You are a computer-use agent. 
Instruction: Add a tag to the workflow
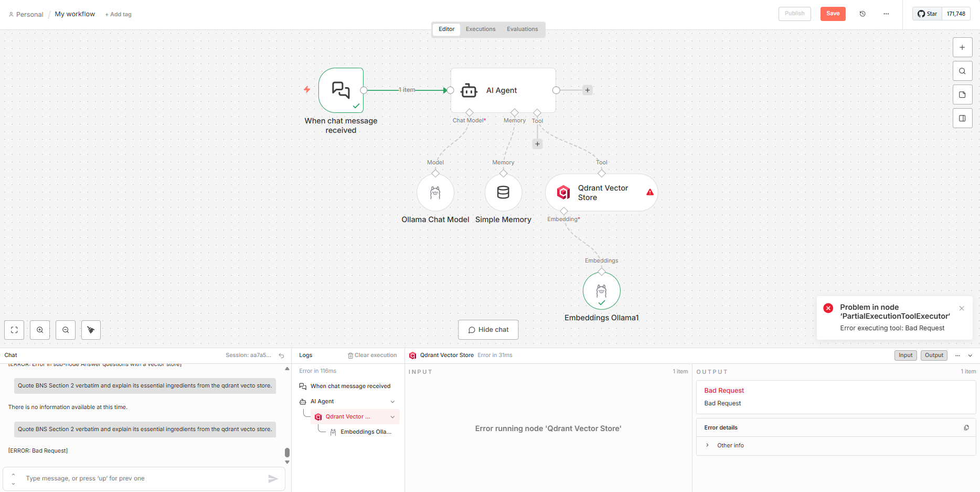[118, 14]
